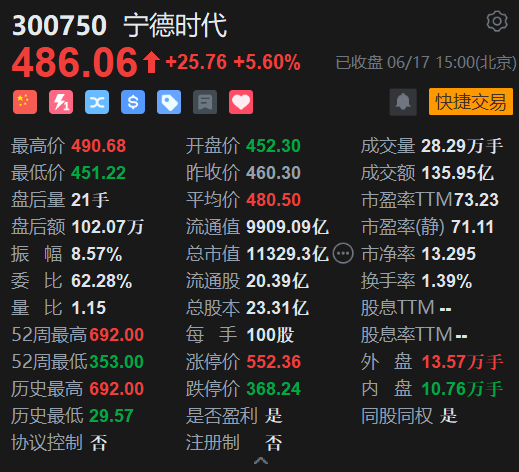The height and width of the screenshot is (472, 519).
Task: Click the 振幅 value 8.57%
Action: tap(97, 254)
